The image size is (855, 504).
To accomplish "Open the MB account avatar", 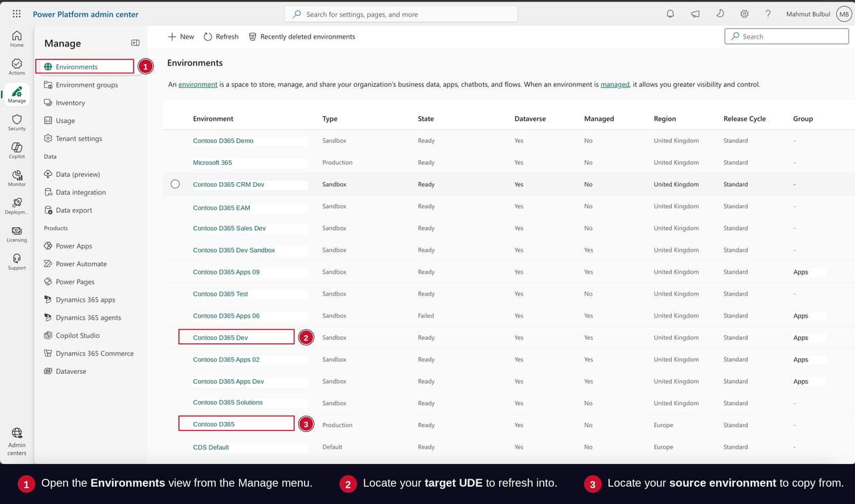I will coord(844,14).
